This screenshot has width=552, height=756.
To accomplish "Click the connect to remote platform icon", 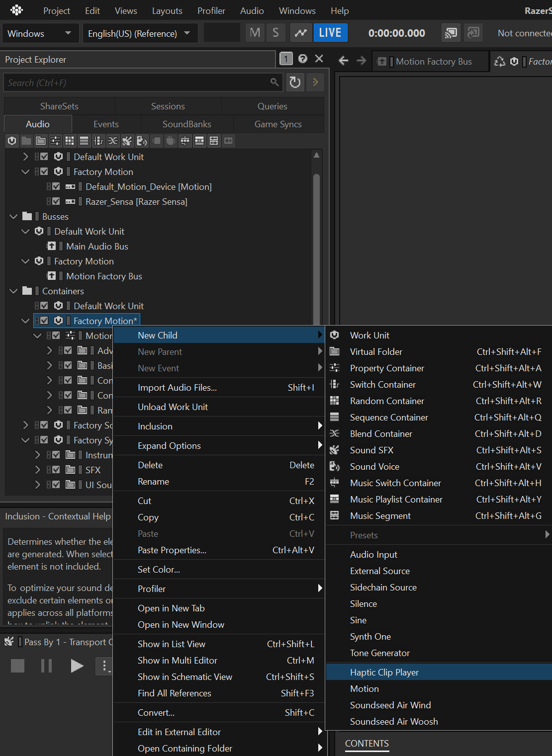I will 451,33.
